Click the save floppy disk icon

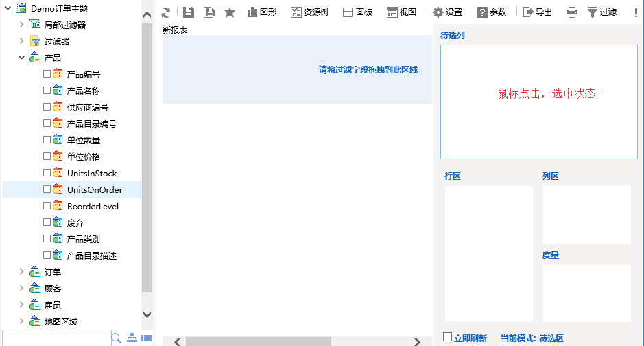[189, 13]
